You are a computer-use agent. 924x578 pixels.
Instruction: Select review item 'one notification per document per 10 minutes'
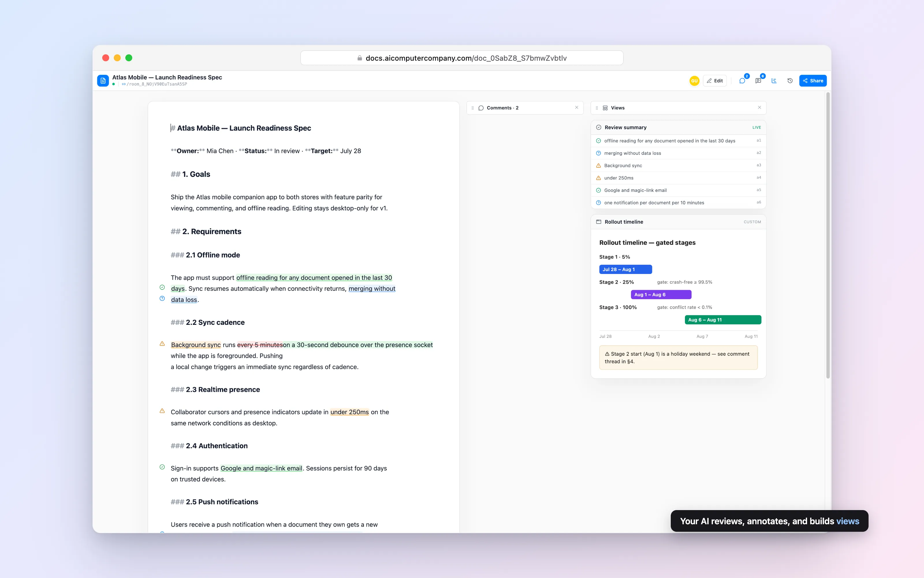pyautogui.click(x=679, y=203)
